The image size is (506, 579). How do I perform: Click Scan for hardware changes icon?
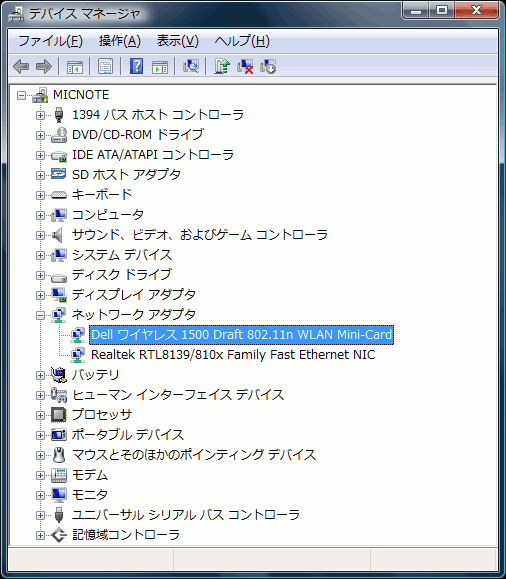[x=191, y=66]
